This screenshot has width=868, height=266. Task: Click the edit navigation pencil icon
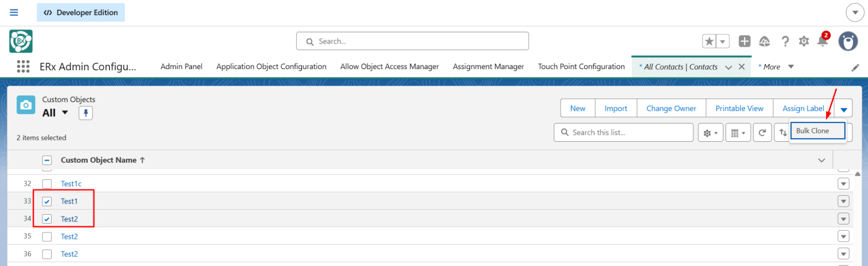click(855, 67)
